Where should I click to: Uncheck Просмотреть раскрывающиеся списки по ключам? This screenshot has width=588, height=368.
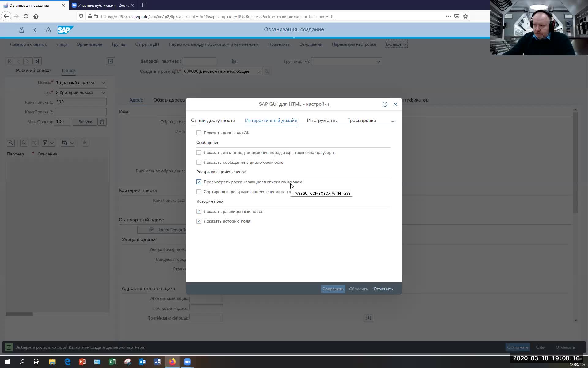click(x=199, y=182)
